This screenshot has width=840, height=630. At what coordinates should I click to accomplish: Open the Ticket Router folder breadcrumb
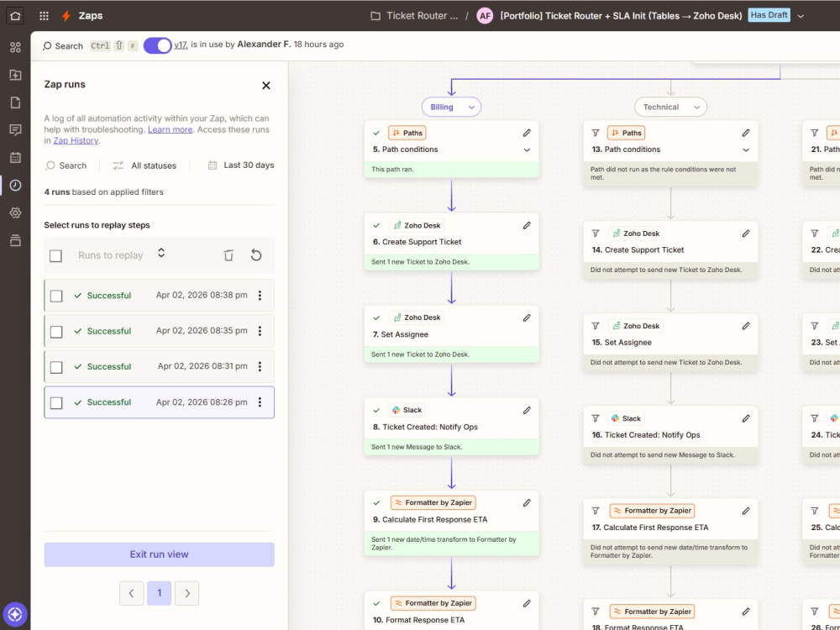pyautogui.click(x=415, y=15)
